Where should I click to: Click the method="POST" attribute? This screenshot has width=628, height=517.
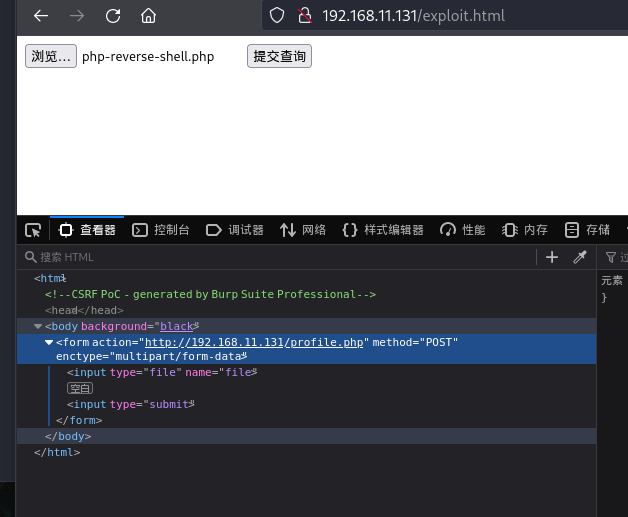coord(415,342)
